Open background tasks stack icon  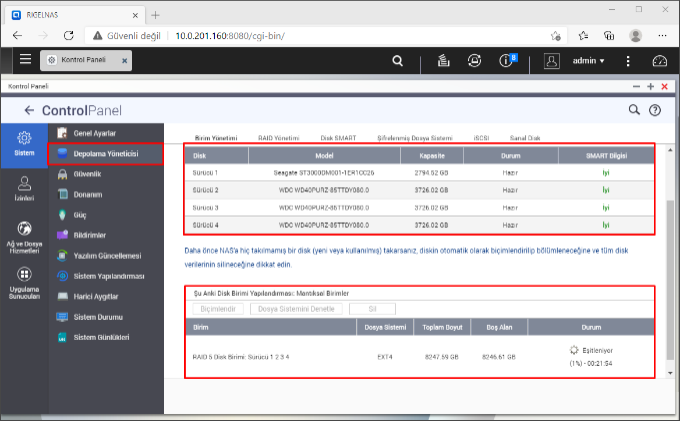click(x=443, y=60)
